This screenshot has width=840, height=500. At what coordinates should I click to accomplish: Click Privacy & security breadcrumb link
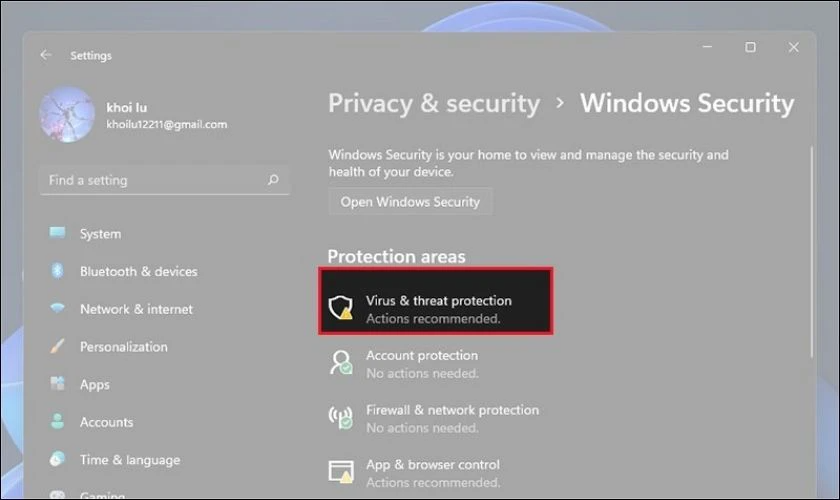(x=434, y=103)
